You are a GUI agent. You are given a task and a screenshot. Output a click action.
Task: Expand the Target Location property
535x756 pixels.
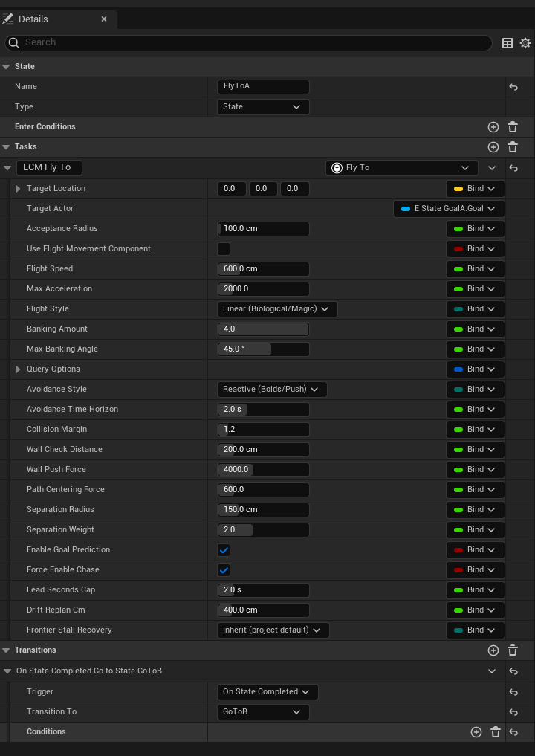coord(18,189)
